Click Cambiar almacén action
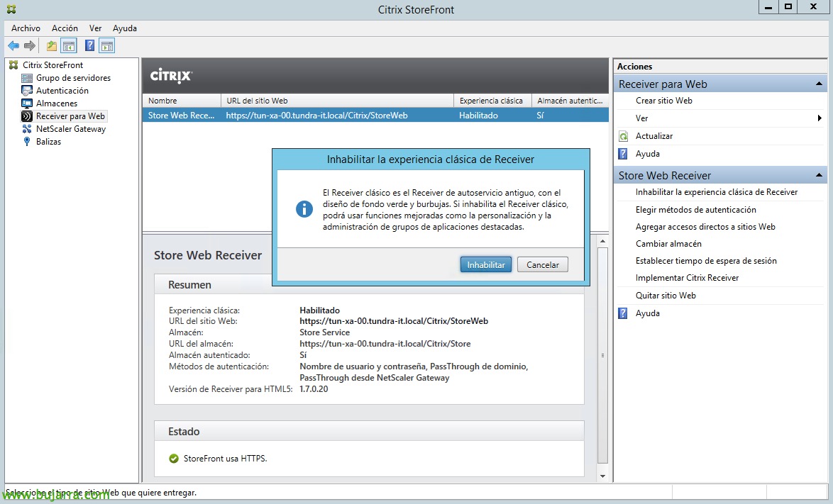The width and height of the screenshot is (833, 504). coord(669,244)
